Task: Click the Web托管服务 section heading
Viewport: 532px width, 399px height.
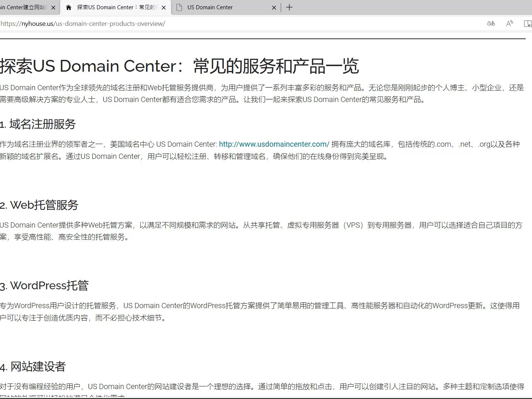Action: [x=39, y=204]
